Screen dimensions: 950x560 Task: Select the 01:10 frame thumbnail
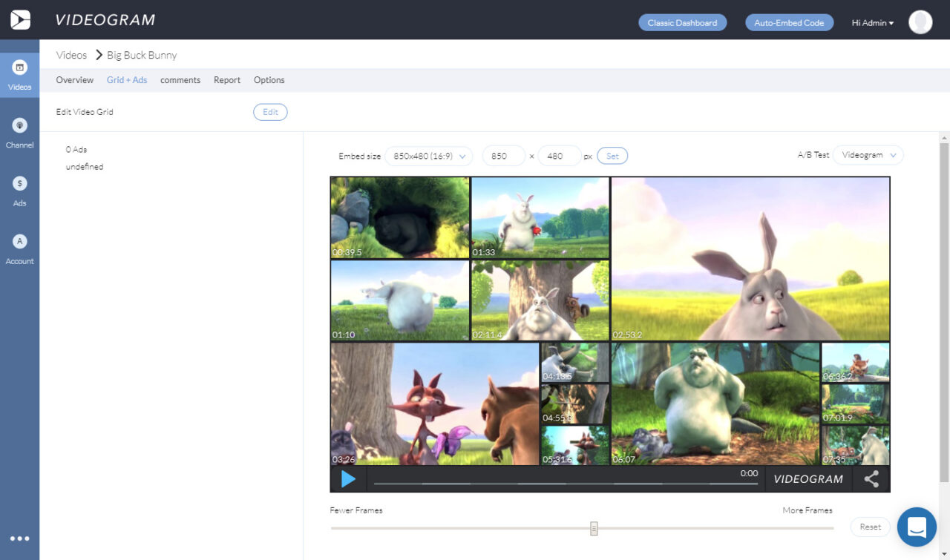(400, 300)
